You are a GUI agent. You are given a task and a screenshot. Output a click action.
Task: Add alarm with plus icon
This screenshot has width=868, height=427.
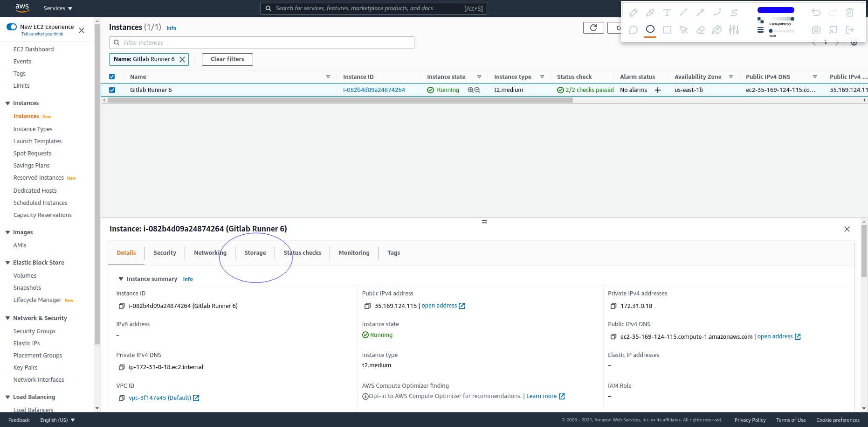point(658,90)
